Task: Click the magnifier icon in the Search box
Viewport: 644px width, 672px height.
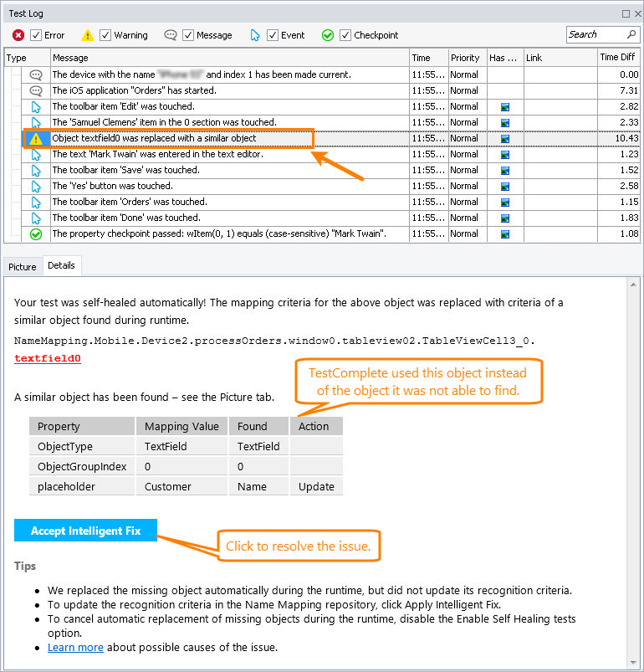Action: point(631,34)
